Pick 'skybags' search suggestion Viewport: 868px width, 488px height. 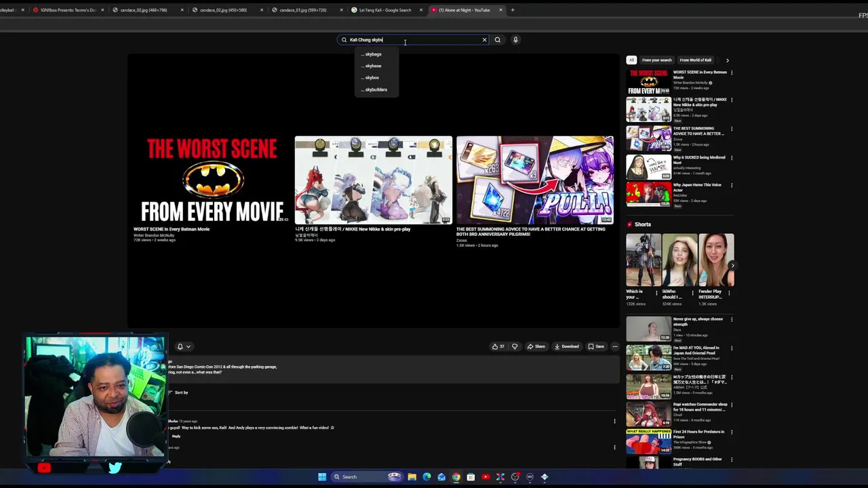(x=376, y=54)
